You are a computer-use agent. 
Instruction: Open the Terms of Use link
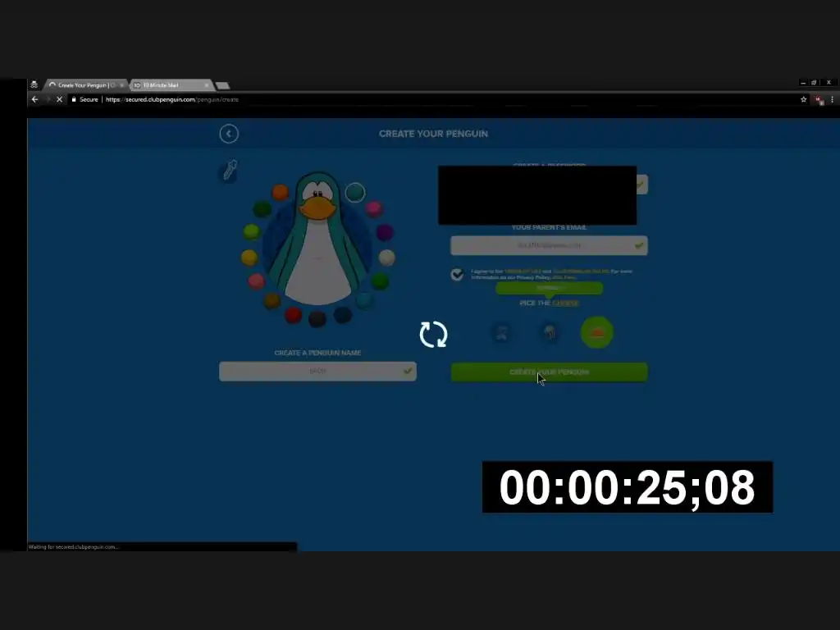coord(523,272)
